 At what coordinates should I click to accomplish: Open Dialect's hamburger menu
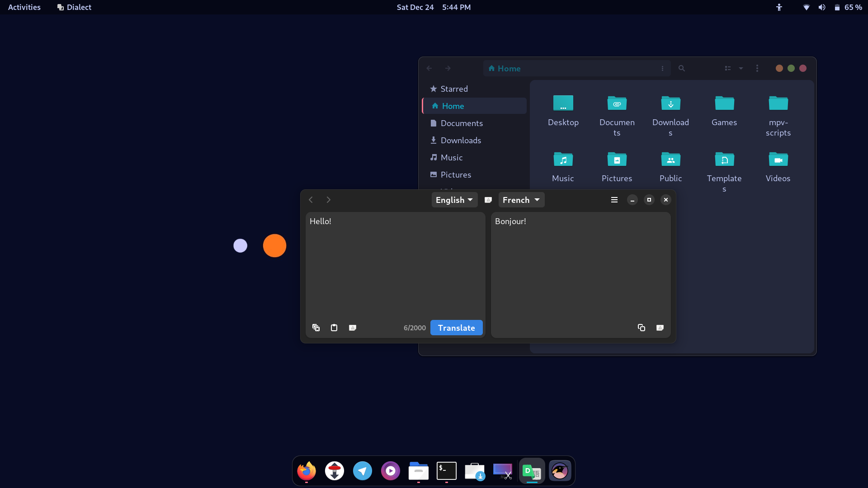tap(614, 200)
